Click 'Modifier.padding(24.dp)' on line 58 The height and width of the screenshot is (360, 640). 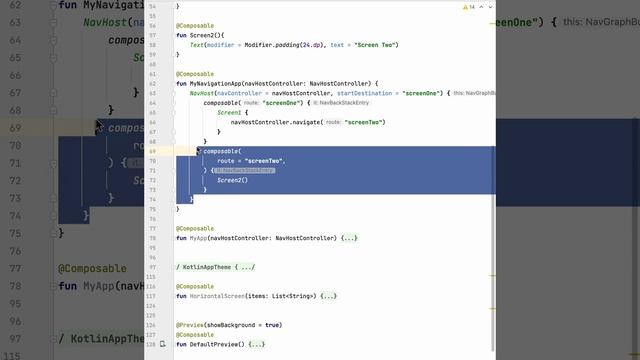pyautogui.click(x=284, y=45)
